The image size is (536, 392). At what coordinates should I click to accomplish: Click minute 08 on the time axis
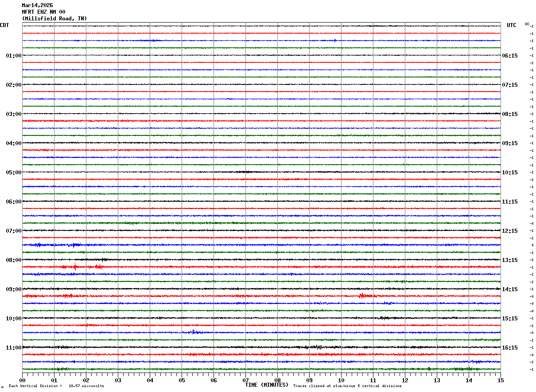(x=277, y=380)
